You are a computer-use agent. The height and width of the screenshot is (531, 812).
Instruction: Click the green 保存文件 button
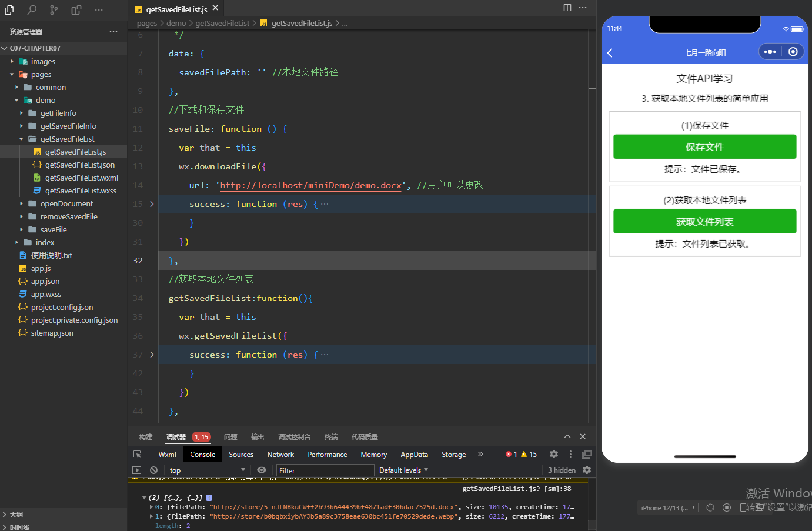[704, 146]
